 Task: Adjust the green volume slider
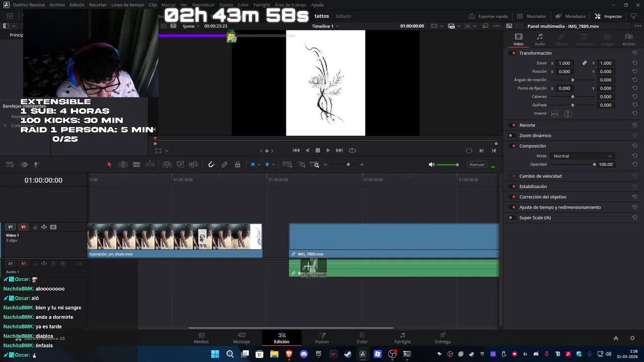447,164
